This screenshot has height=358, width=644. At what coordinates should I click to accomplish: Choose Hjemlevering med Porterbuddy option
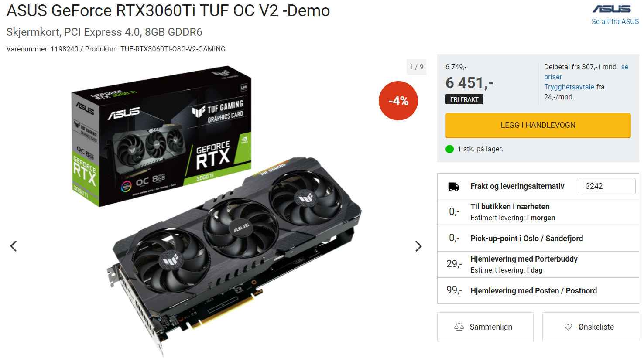point(538,265)
